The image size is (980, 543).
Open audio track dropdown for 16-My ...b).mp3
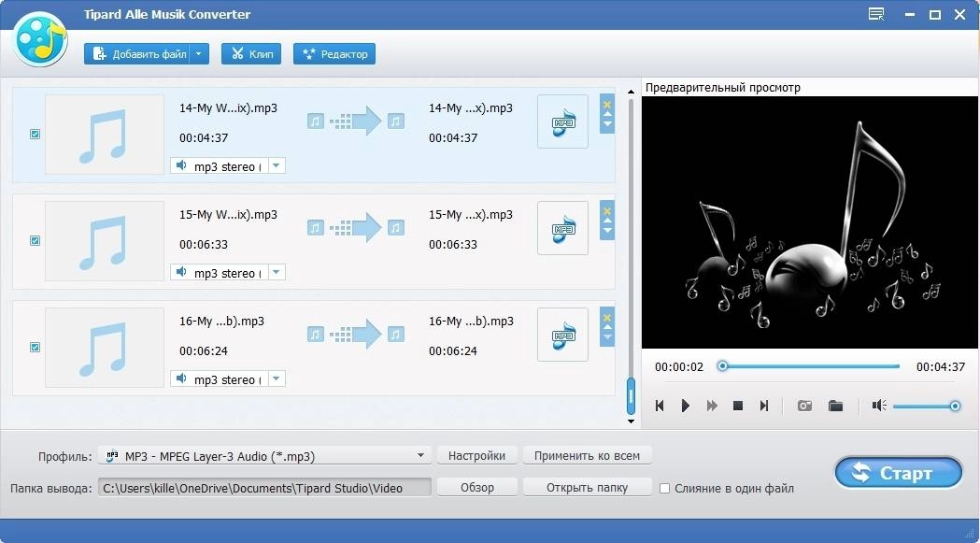point(277,379)
